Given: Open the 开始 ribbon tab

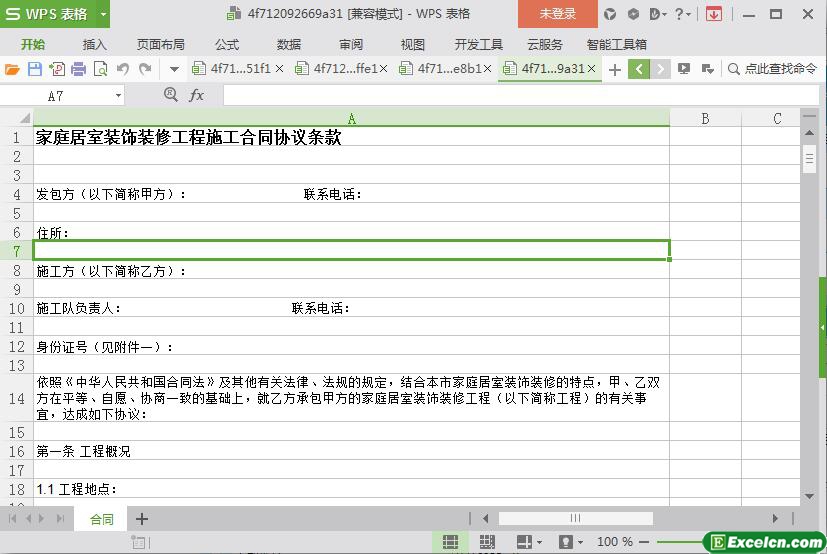Looking at the screenshot, I should pos(33,44).
